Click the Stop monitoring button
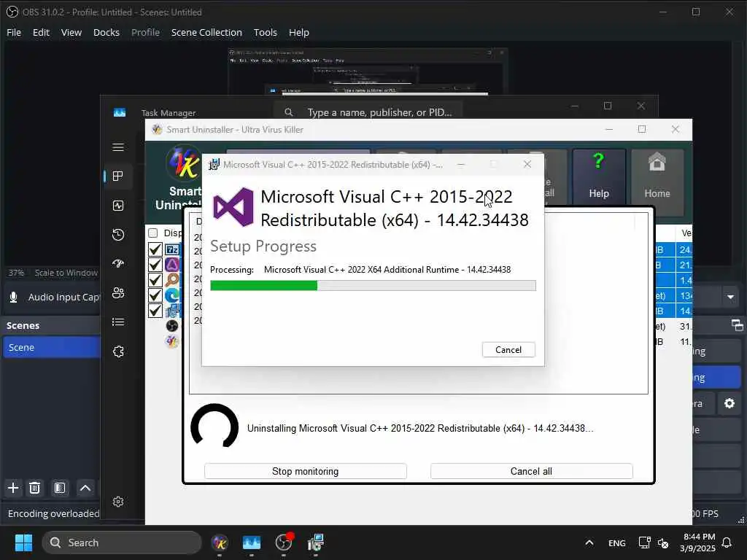The width and height of the screenshot is (747, 560). pos(306,471)
